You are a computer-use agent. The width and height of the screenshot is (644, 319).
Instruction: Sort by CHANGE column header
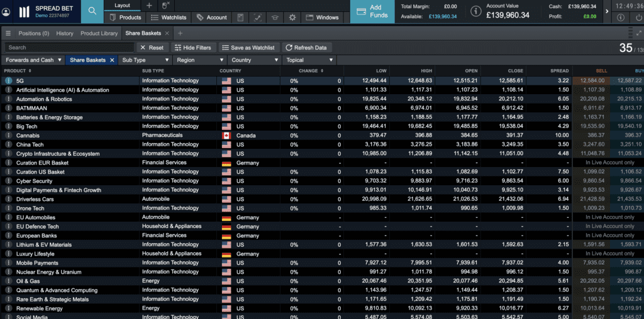click(311, 71)
